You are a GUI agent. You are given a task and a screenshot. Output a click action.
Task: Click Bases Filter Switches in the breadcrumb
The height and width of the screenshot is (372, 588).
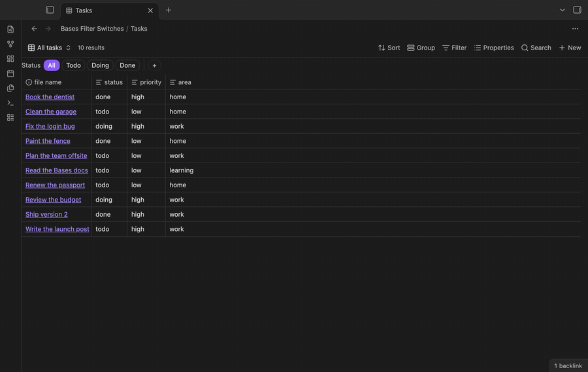[x=92, y=29]
